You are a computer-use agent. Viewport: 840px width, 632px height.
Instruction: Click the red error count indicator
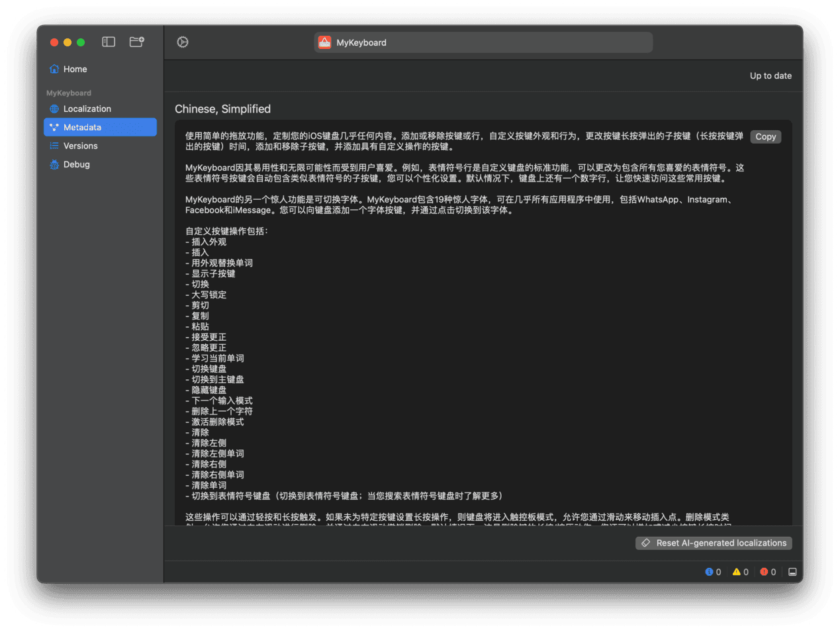(x=768, y=572)
